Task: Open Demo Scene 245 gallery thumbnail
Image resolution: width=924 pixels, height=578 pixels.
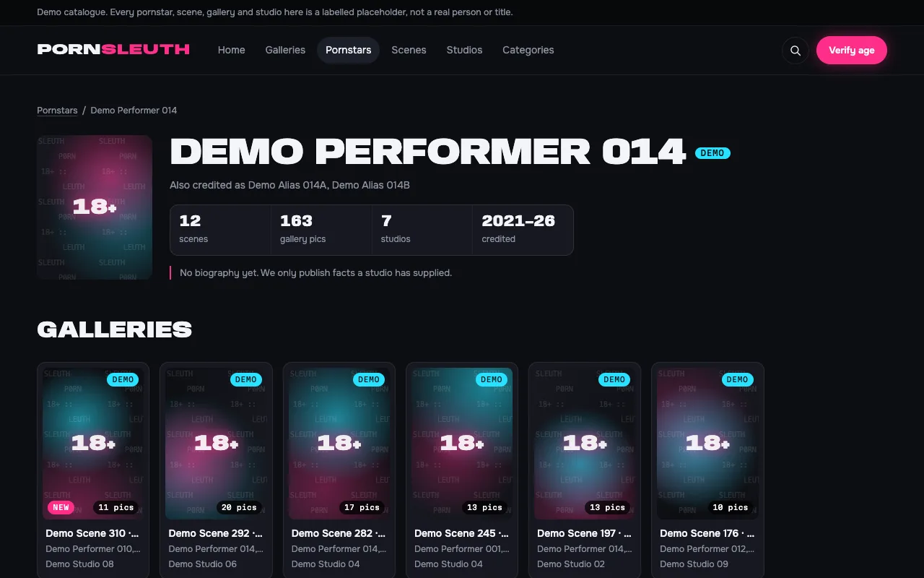Action: [x=462, y=444]
